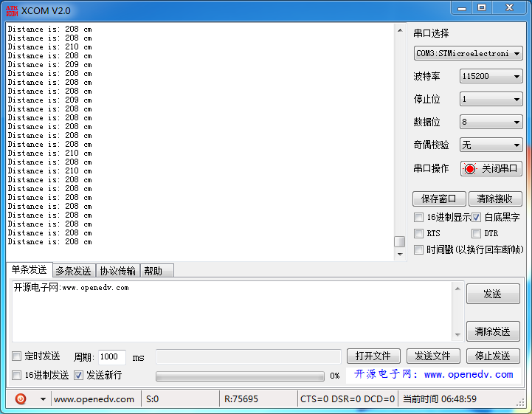Minimize the XCOM window
This screenshot has width=532, height=414.
click(462, 8)
